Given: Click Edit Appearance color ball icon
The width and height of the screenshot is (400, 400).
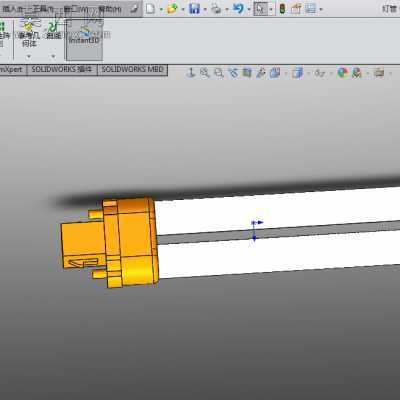Looking at the screenshot, I should coord(342,72).
